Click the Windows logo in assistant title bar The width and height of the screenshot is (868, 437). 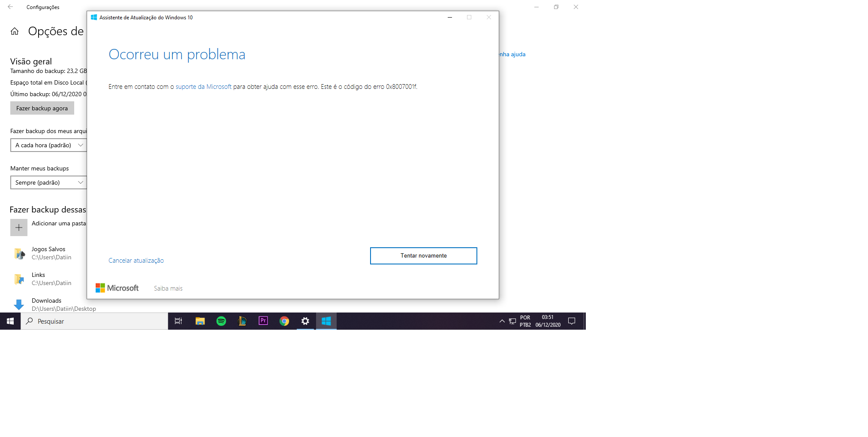94,18
